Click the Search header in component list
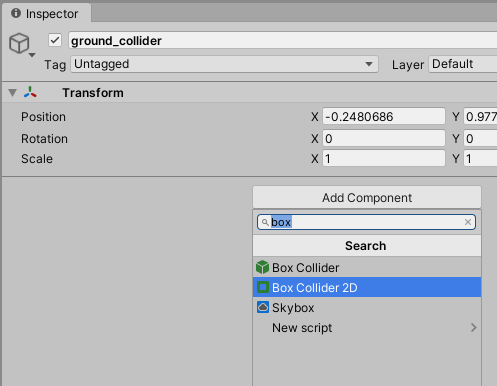The width and height of the screenshot is (497, 386). [367, 246]
